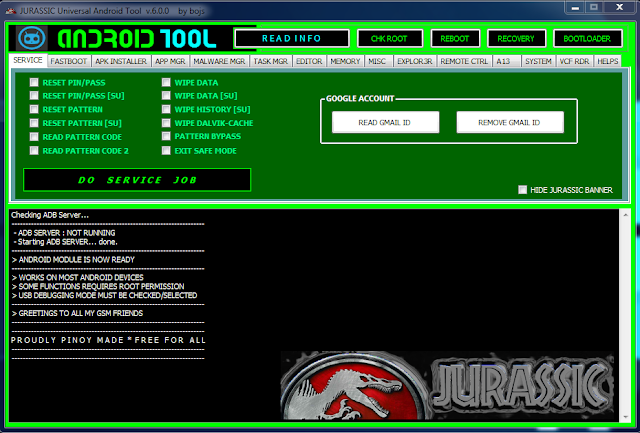Enable WIPE DATA [SU] checkbox
640x433 pixels.
pyautogui.click(x=166, y=95)
